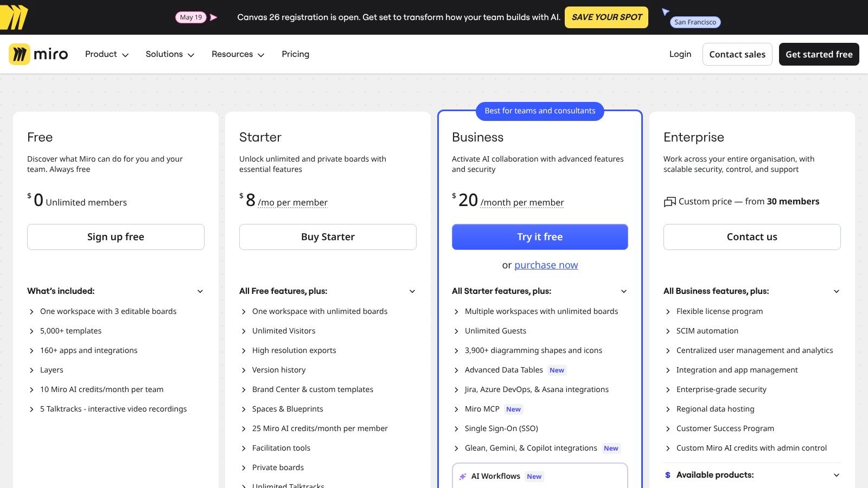The width and height of the screenshot is (868, 488).
Task: Expand Brand Center & custom templates
Action: 307,389
